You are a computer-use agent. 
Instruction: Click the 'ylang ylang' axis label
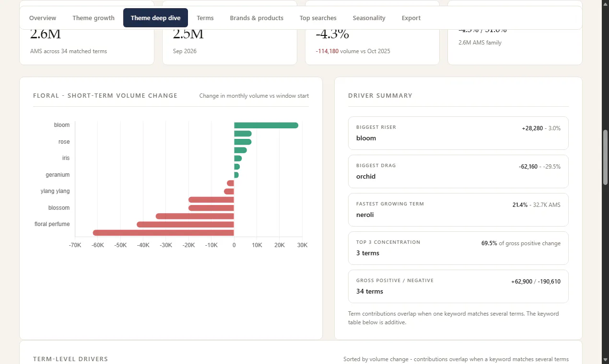click(55, 191)
